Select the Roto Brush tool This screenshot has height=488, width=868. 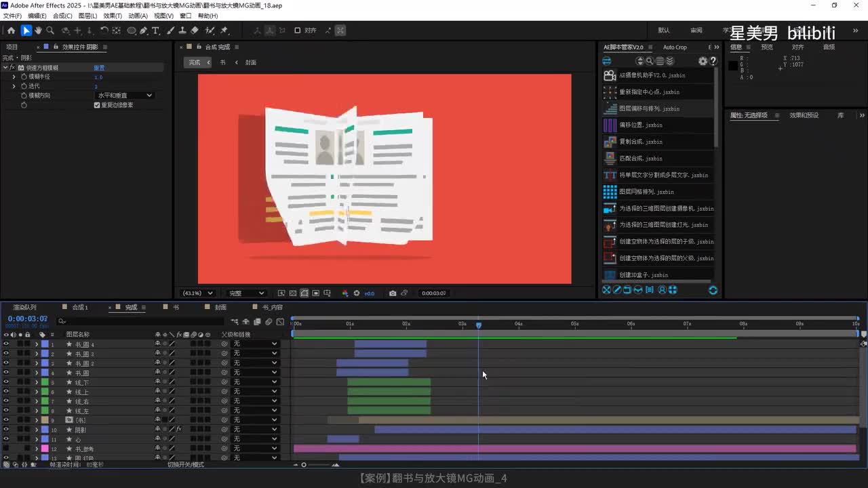pyautogui.click(x=210, y=30)
